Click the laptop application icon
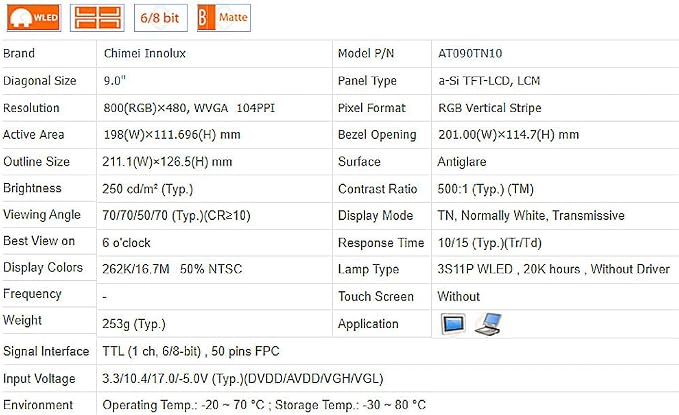This screenshot has width=679, height=415. 488,324
